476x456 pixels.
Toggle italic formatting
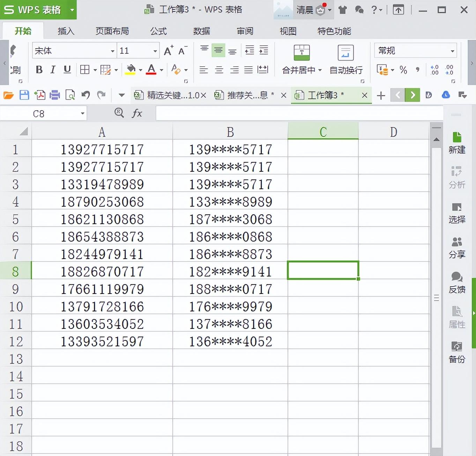tap(53, 69)
